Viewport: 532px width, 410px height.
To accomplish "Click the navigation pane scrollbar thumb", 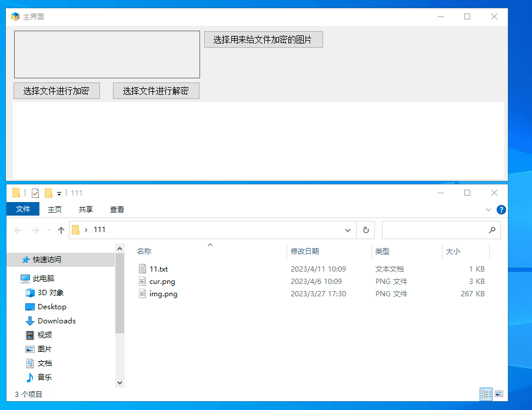I will click(120, 293).
